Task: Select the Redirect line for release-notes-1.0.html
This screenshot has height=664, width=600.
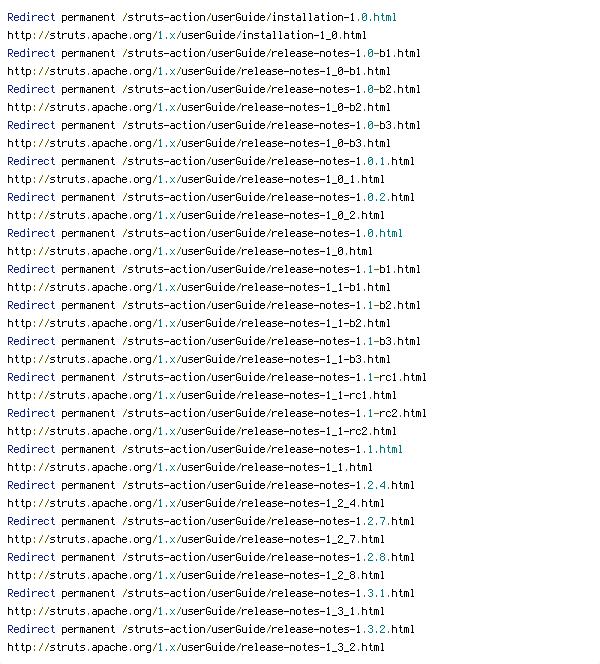Action: 205,233
